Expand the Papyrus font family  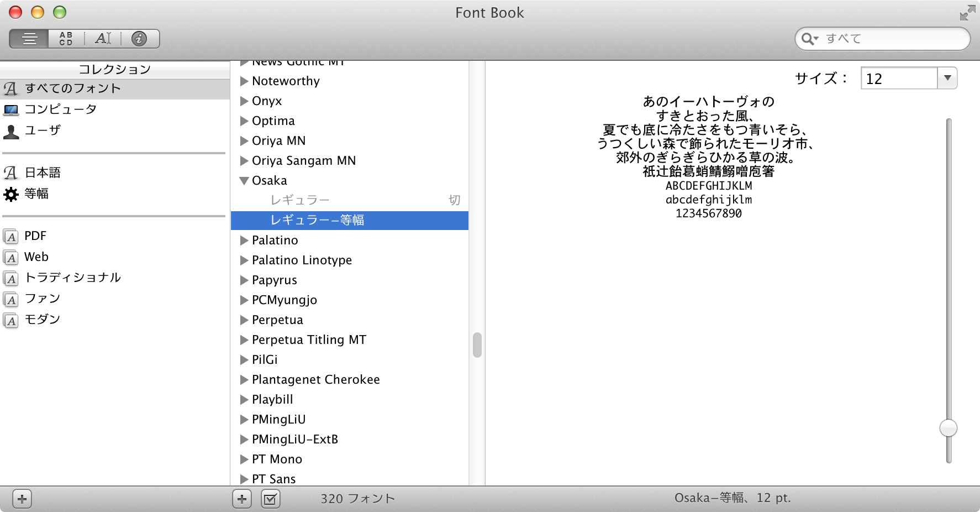click(244, 280)
